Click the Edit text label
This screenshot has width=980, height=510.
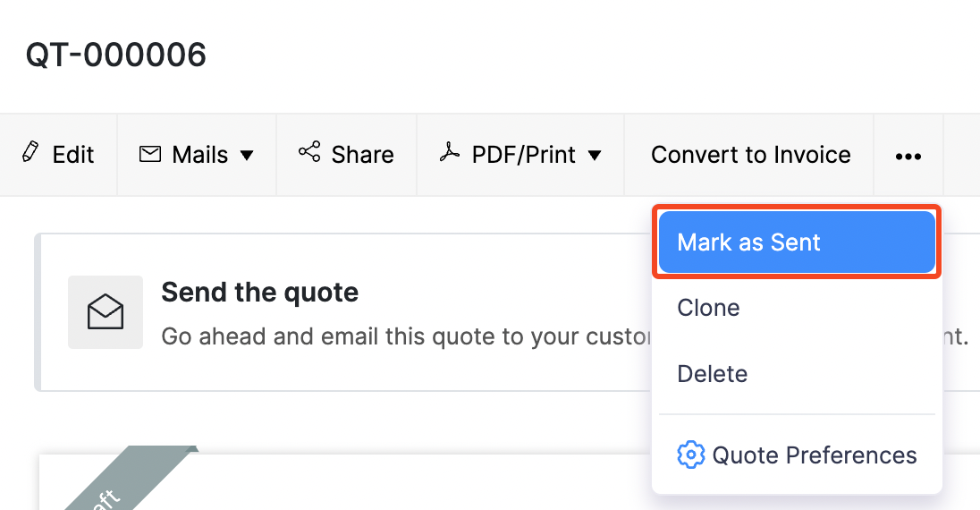pyautogui.click(x=73, y=155)
